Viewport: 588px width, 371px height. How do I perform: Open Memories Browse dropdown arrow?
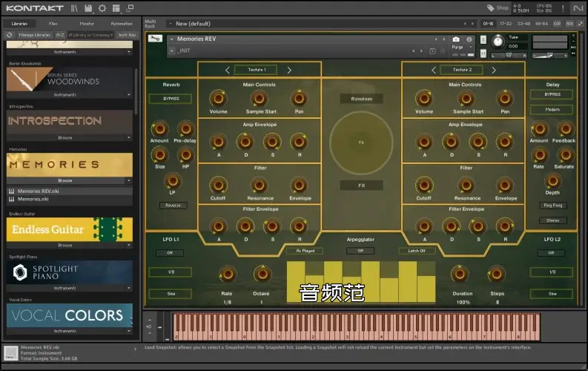[x=128, y=181]
